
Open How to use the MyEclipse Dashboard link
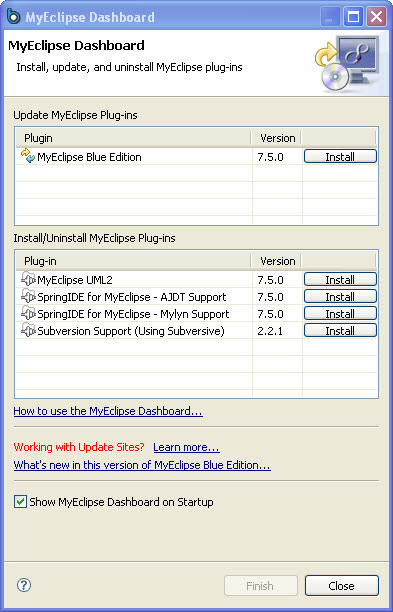[108, 411]
